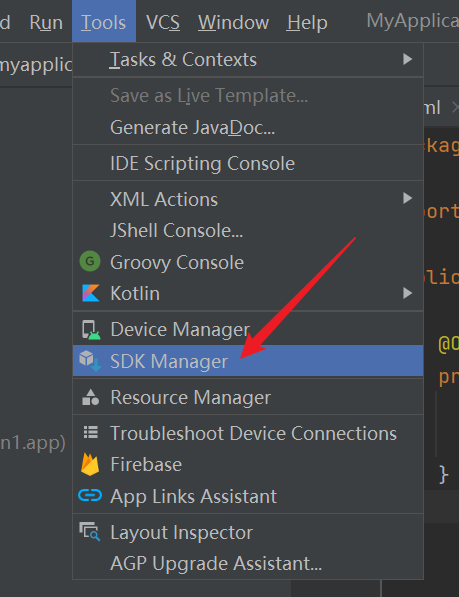Expand the Tasks & Contexts submenu arrow
This screenshot has height=597, width=459.
408,59
